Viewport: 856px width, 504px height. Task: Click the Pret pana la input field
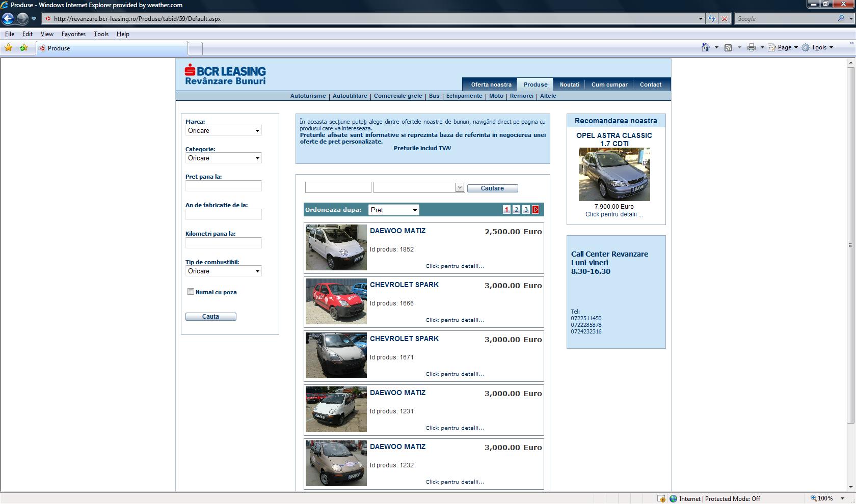pyautogui.click(x=224, y=186)
